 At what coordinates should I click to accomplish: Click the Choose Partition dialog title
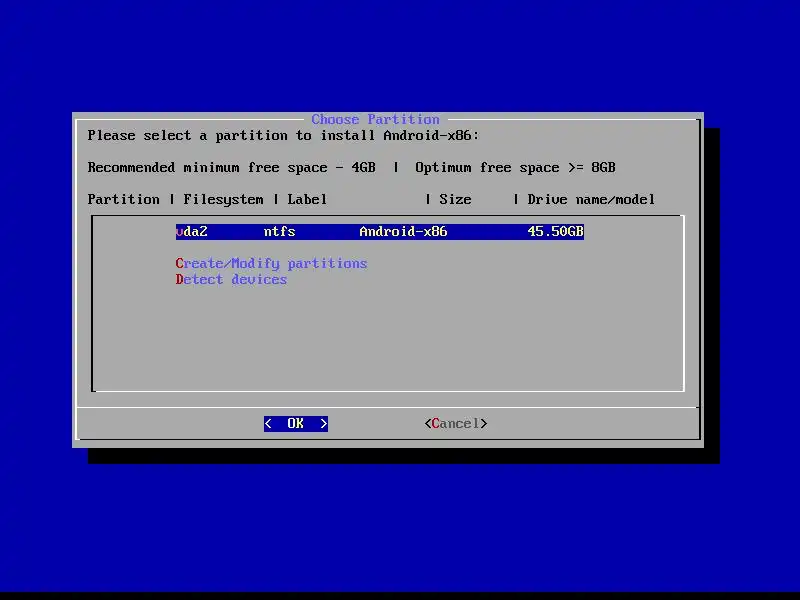click(376, 119)
